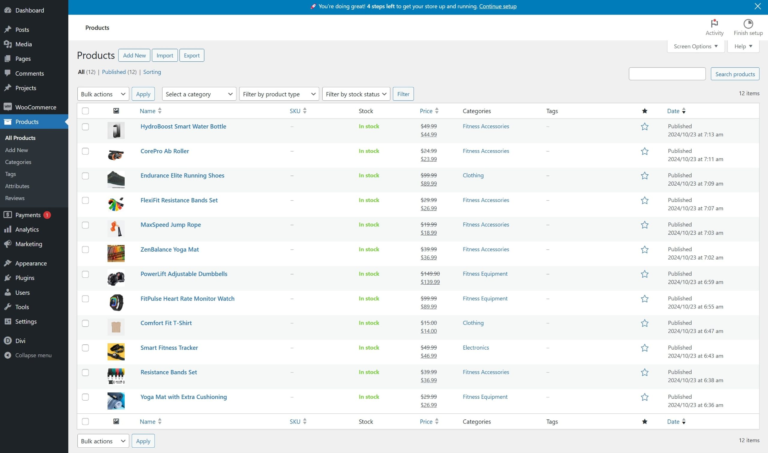Open the Endurance Elite Running Shoes product
The height and width of the screenshot is (453, 768).
point(182,175)
